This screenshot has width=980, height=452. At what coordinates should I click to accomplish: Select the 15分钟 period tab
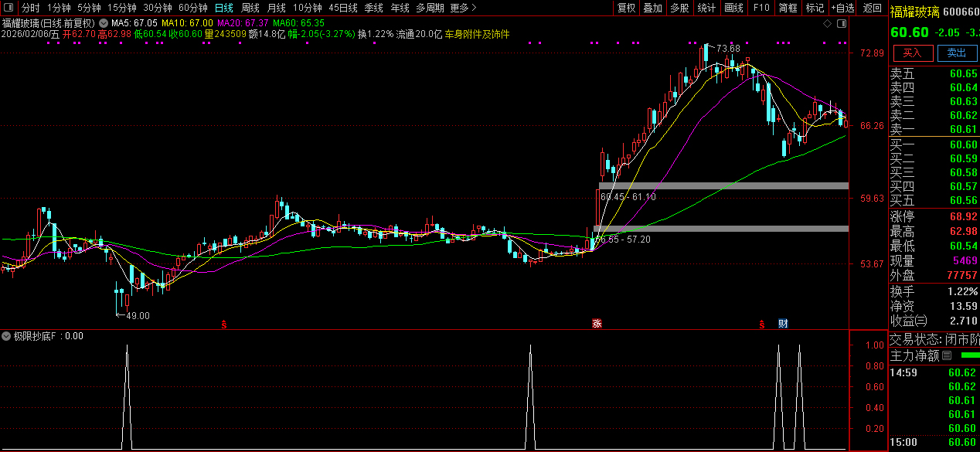tap(121, 8)
